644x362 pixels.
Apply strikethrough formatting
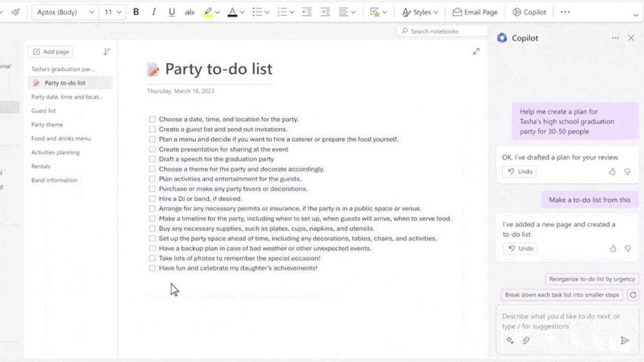tap(190, 12)
